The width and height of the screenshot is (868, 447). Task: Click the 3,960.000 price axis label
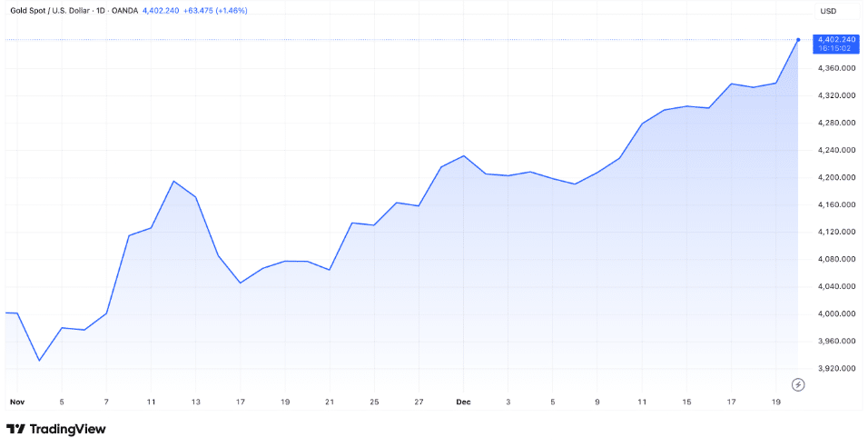[834, 342]
